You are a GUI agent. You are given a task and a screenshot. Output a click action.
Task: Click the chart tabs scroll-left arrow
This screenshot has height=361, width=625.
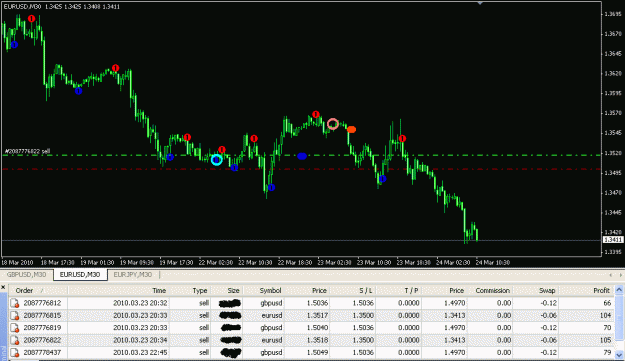pos(610,275)
